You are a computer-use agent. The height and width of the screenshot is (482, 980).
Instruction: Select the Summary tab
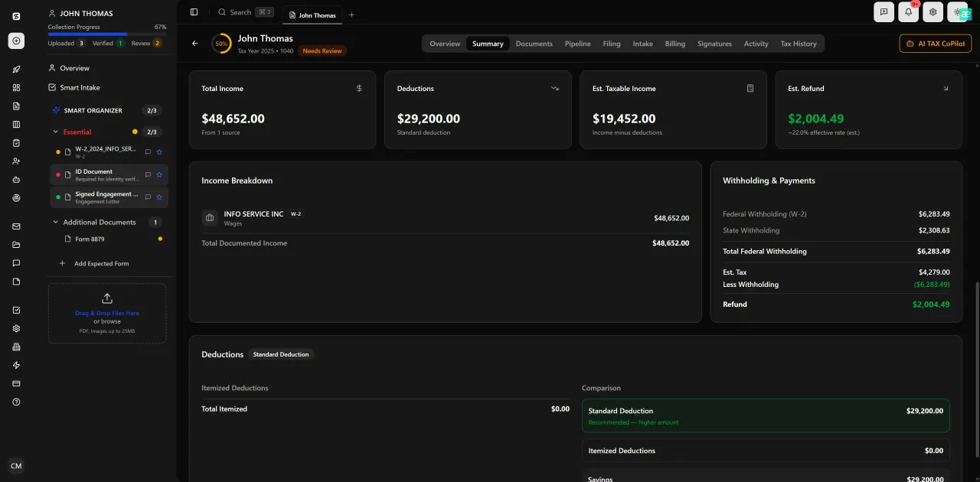coord(488,44)
